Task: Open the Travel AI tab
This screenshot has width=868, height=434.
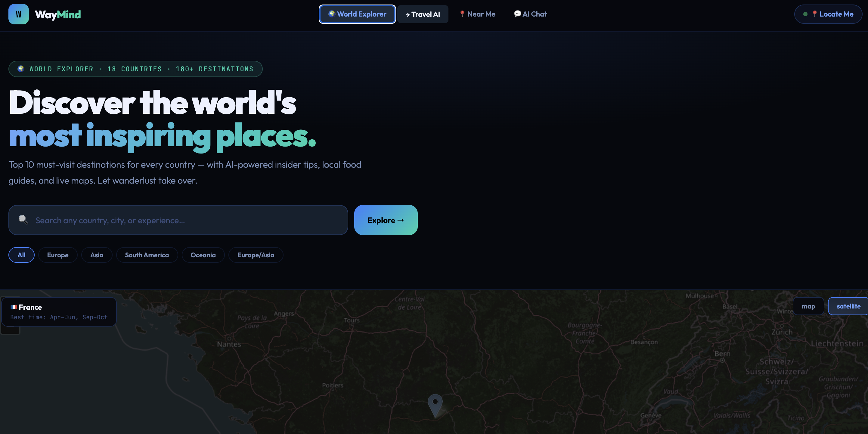Action: 423,14
